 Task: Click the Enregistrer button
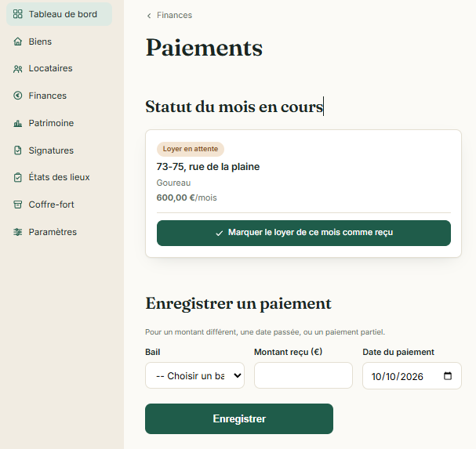click(x=239, y=418)
